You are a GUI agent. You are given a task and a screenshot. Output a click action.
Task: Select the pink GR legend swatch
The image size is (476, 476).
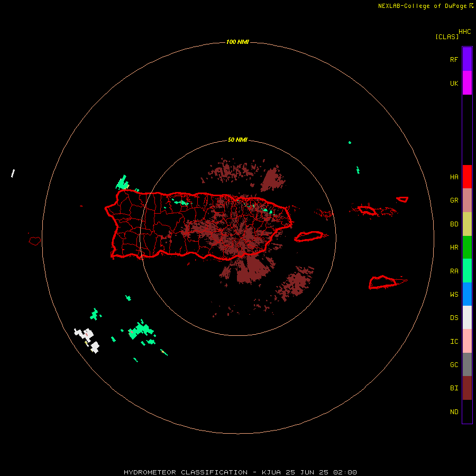pos(467,200)
